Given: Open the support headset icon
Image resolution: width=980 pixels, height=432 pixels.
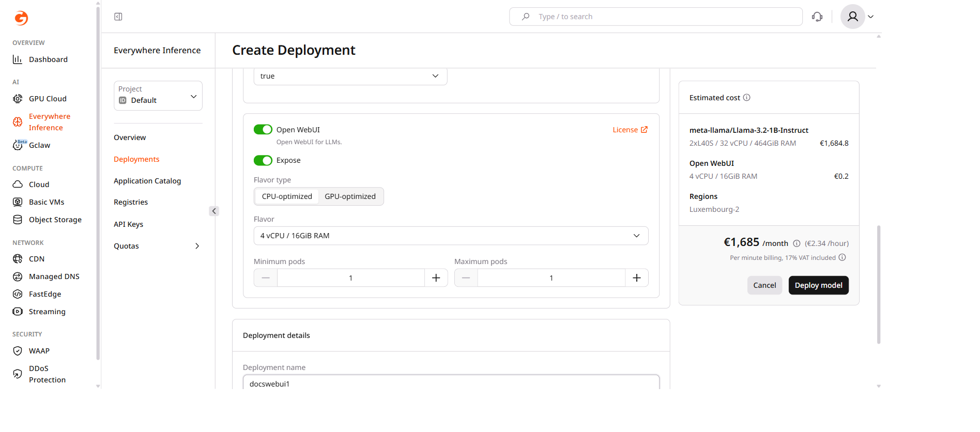Looking at the screenshot, I should 817,17.
